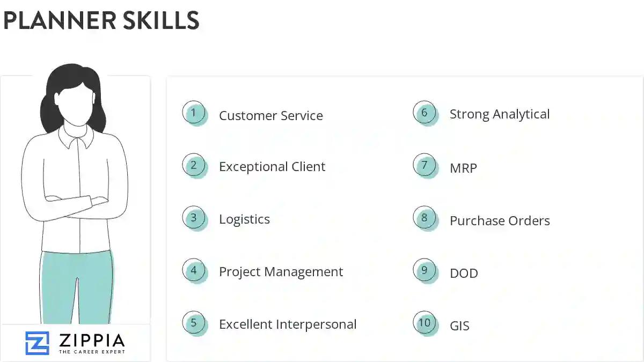This screenshot has width=644, height=362.
Task: Select the number 10 circle icon
Action: [425, 323]
